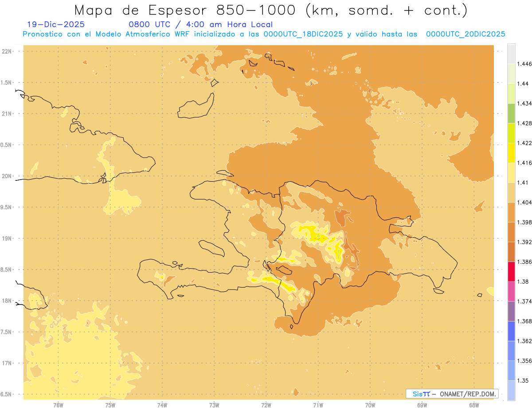Click the blue legend swatch between 1.362 and 1.368
Viewport: 532px width, 411px height.
pos(511,331)
